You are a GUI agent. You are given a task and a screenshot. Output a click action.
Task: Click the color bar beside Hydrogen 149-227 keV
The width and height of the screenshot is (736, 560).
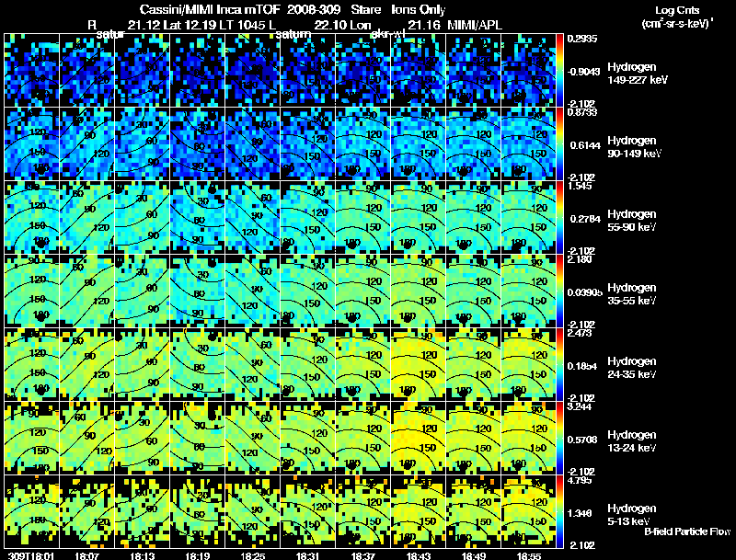559,71
